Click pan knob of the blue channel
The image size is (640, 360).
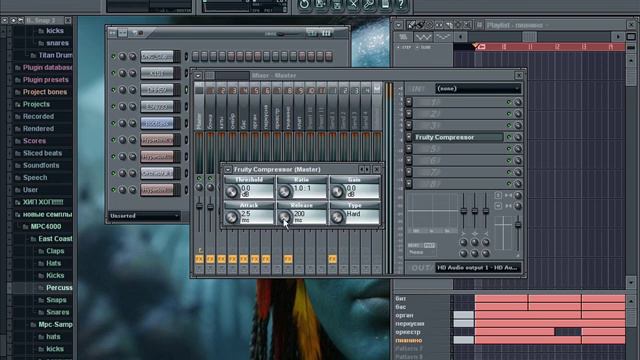tap(122, 123)
